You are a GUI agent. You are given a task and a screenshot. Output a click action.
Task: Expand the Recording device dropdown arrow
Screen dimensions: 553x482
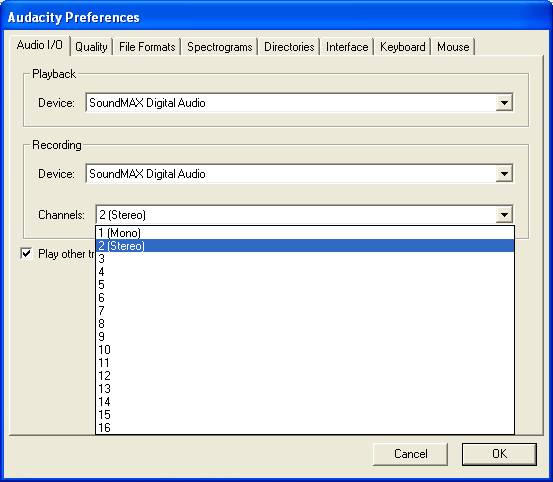tap(504, 173)
